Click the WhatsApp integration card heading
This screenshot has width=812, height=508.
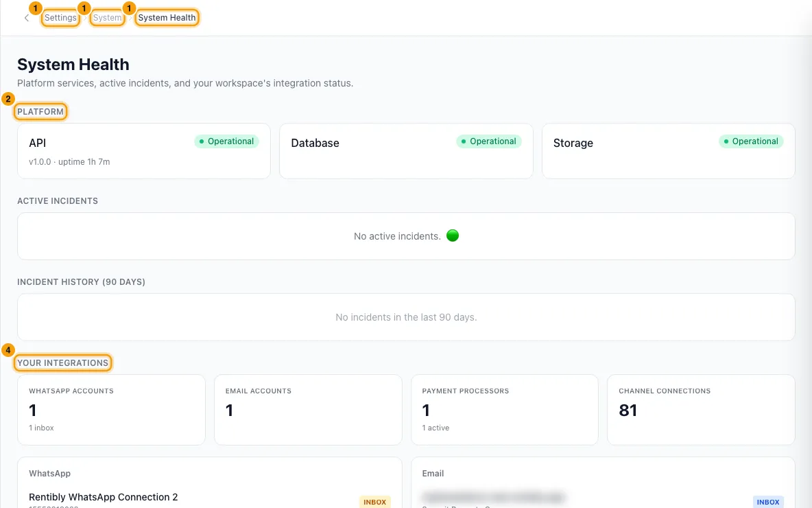coord(49,474)
